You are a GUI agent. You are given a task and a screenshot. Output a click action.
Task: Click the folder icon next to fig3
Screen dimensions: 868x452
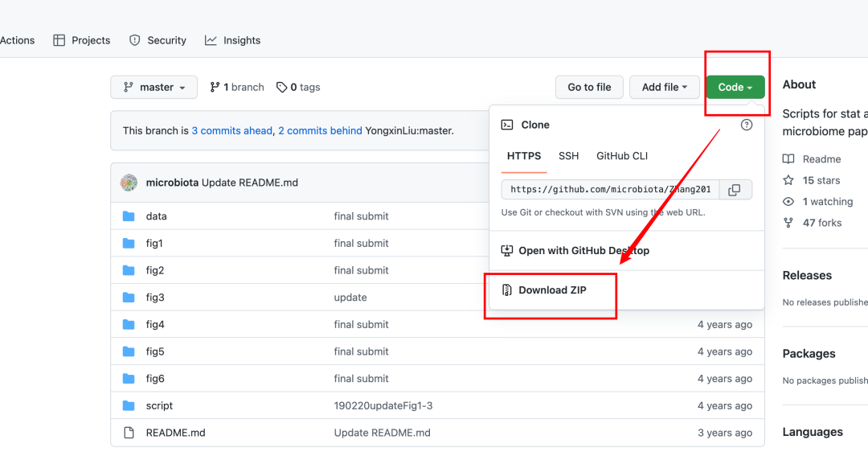coord(129,298)
